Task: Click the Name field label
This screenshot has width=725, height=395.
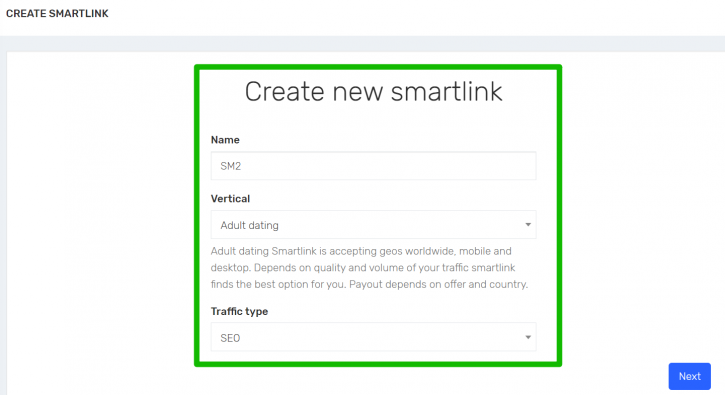Action: click(x=225, y=140)
